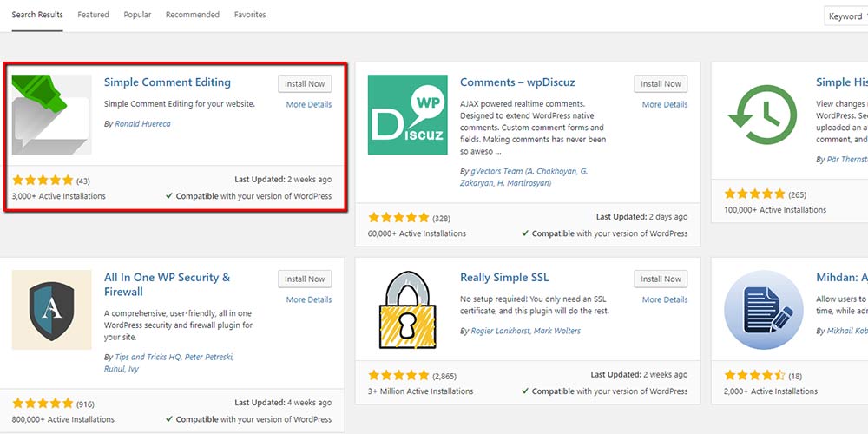Install the Comments – wpDiscuz plugin
868x434 pixels.
661,83
